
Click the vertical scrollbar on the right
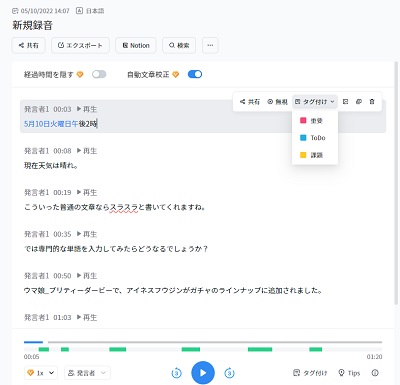point(396,183)
